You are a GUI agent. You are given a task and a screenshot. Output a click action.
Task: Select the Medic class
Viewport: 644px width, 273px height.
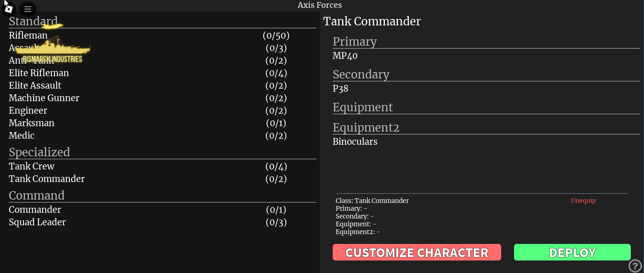tap(162, 136)
